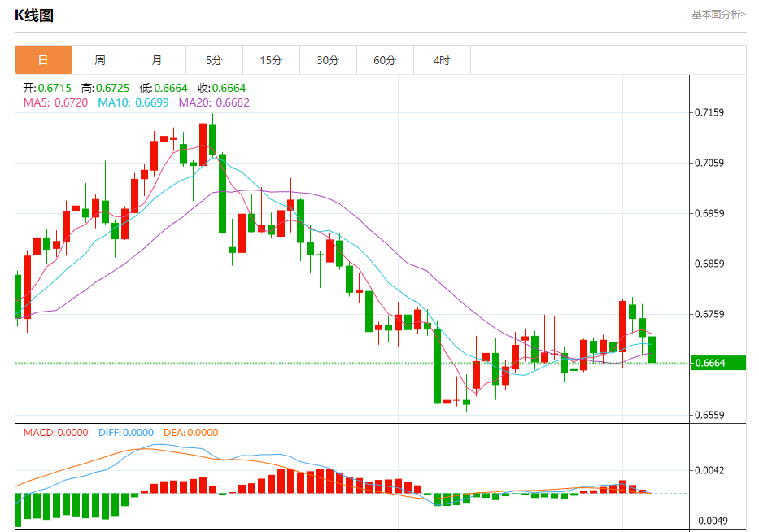Click the 0.0042 MACD axis label
The height and width of the screenshot is (532, 759).
[709, 470]
